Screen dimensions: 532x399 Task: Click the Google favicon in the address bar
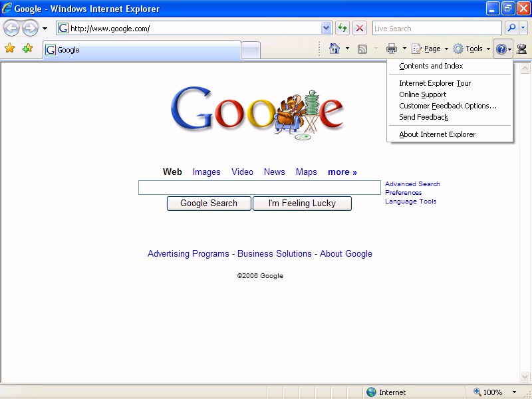pos(63,29)
